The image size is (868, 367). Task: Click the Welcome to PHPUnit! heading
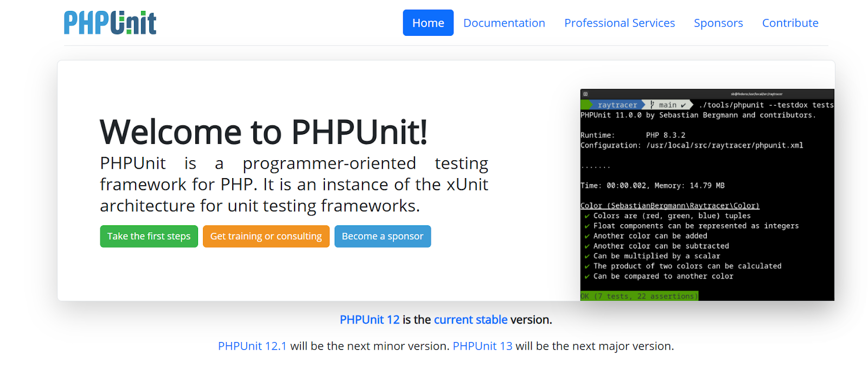pos(264,132)
